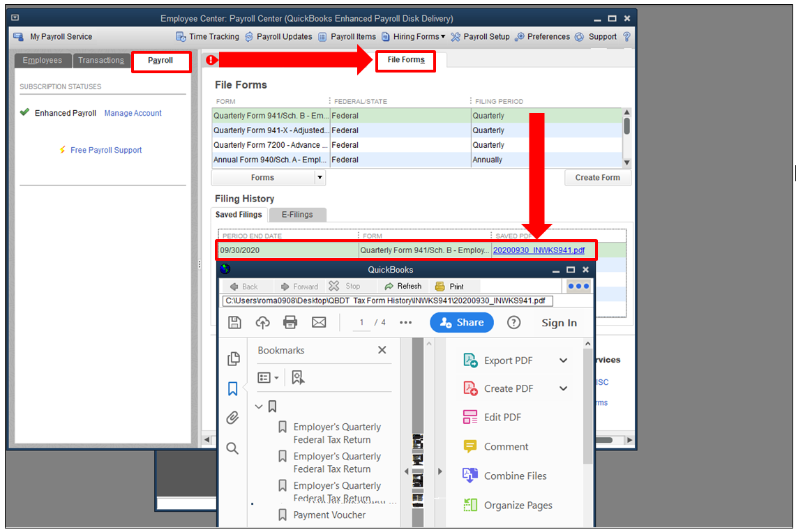This screenshot has width=796, height=532.
Task: Open the 20200930_INWKS941.pdf saved filing link
Action: [539, 250]
